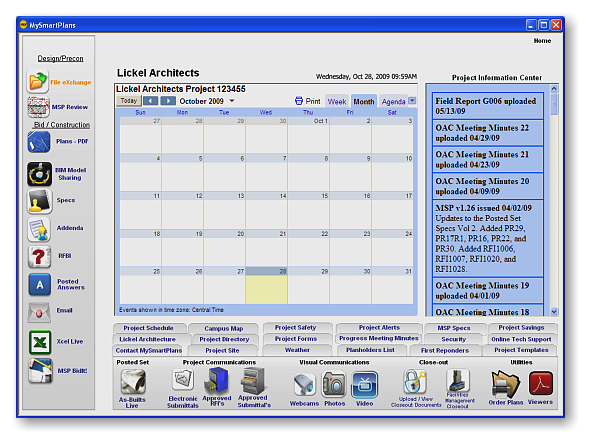Open the Video TV icon
591x444 pixels.
pos(364,385)
